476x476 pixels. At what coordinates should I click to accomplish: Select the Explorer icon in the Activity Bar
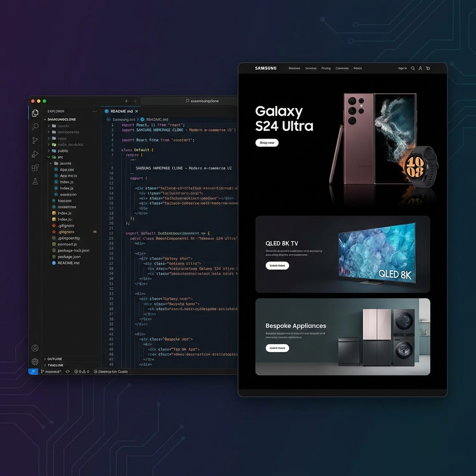click(35, 112)
